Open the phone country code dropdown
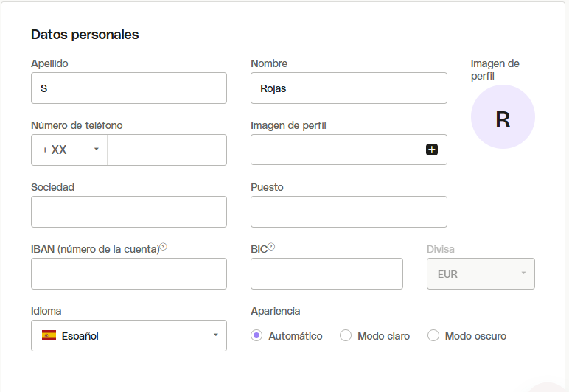 click(x=69, y=150)
